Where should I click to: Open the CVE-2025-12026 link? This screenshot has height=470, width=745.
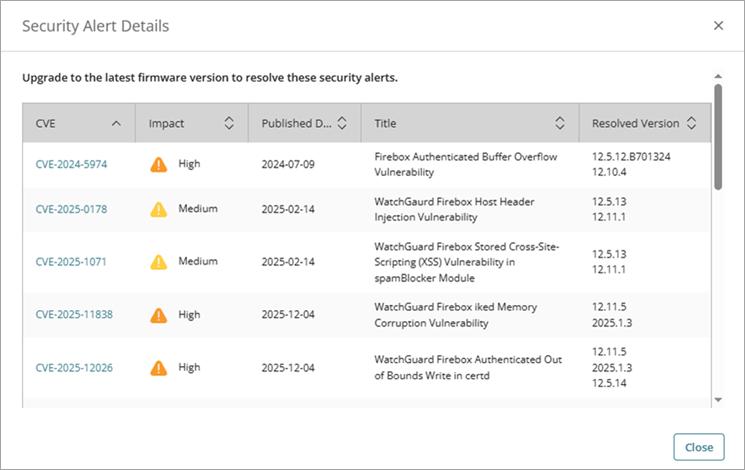pos(74,368)
